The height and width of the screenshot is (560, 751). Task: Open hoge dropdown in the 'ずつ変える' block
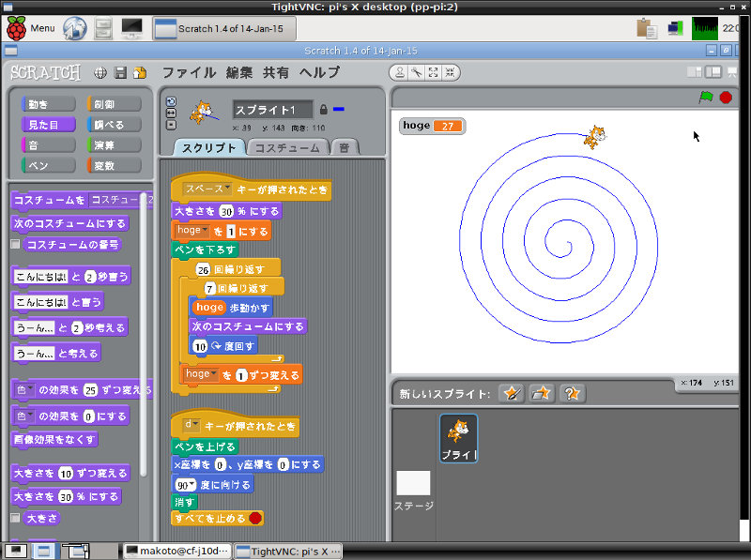[201, 374]
